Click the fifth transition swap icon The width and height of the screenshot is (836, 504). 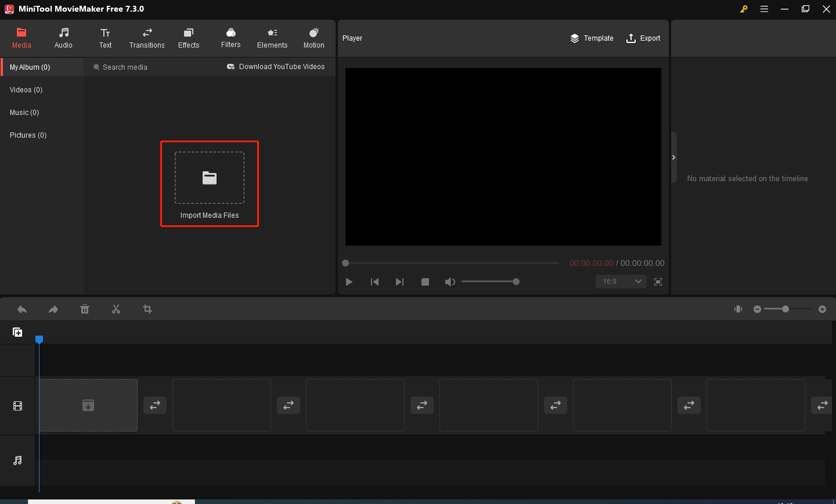[x=689, y=405]
